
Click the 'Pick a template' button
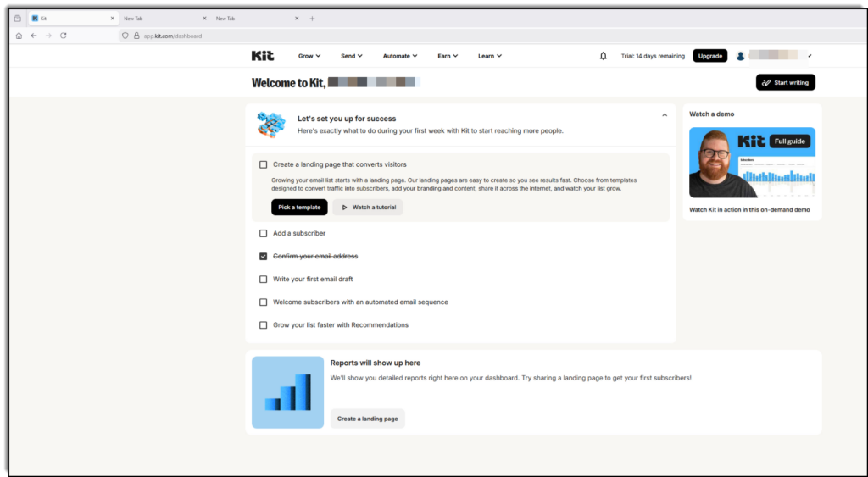point(299,207)
